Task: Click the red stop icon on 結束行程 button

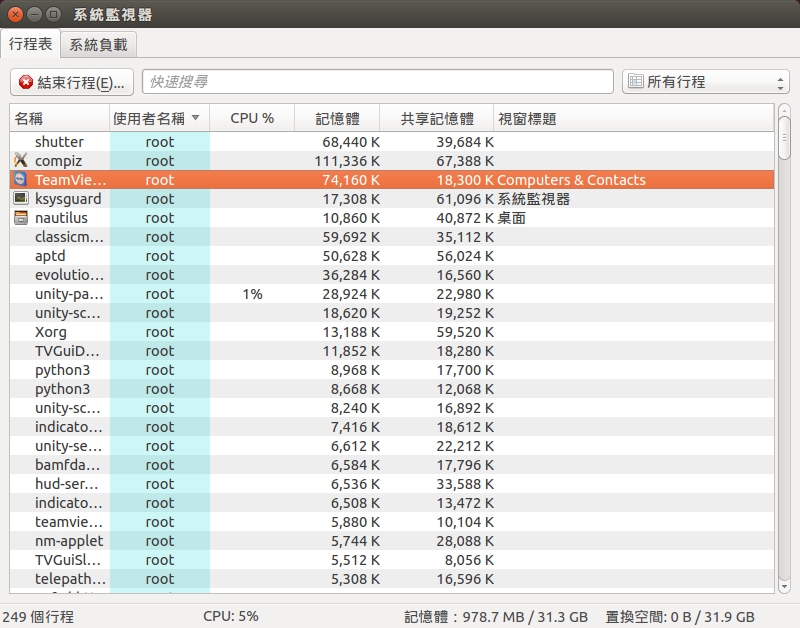Action: (24, 81)
